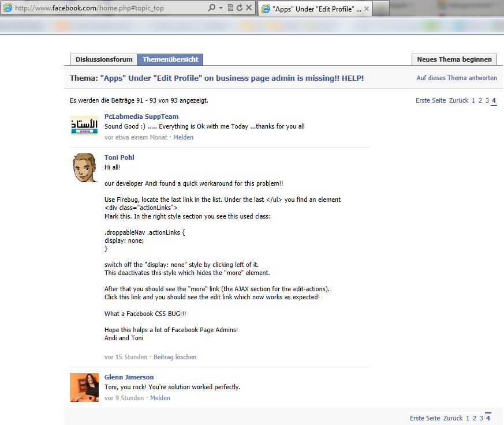Click the line "What a Facebook CSS BUG!!!"
This screenshot has height=425, width=504.
click(145, 314)
